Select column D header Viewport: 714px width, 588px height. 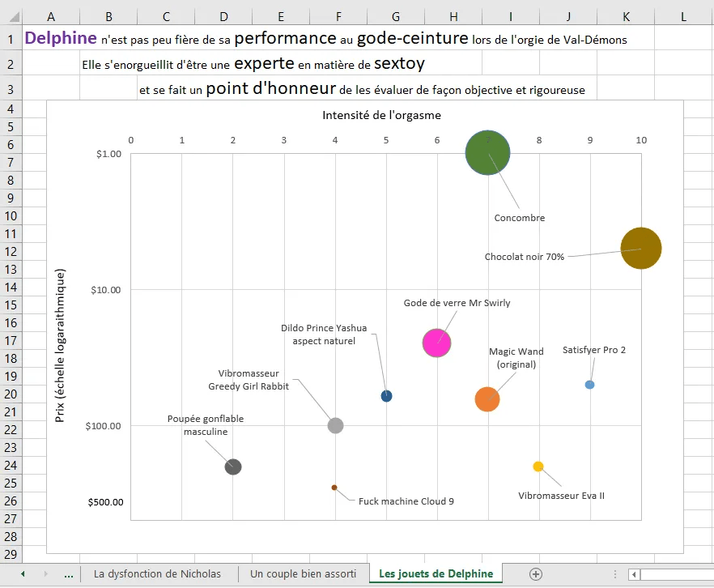pos(223,16)
